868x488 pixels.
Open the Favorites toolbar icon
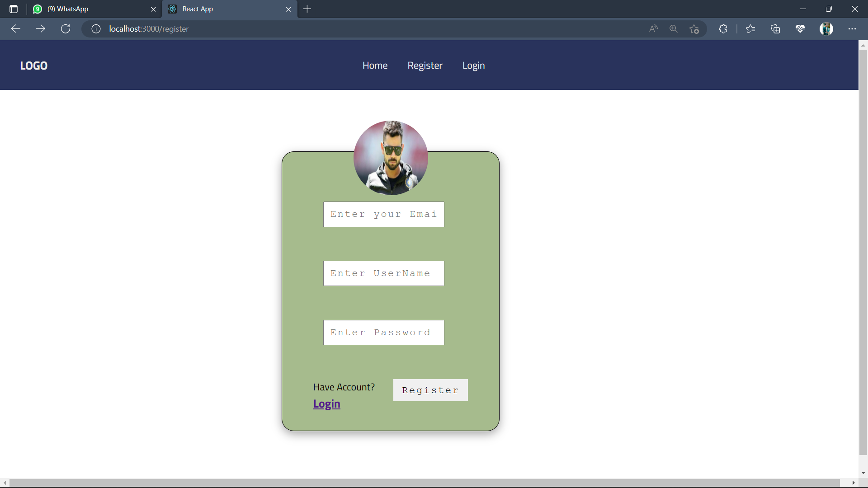pos(750,28)
